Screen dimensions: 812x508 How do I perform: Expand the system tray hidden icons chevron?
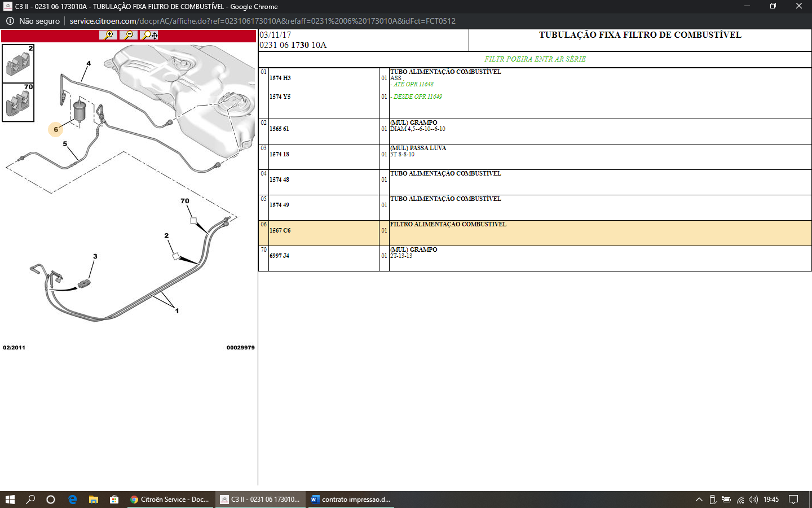pos(699,500)
